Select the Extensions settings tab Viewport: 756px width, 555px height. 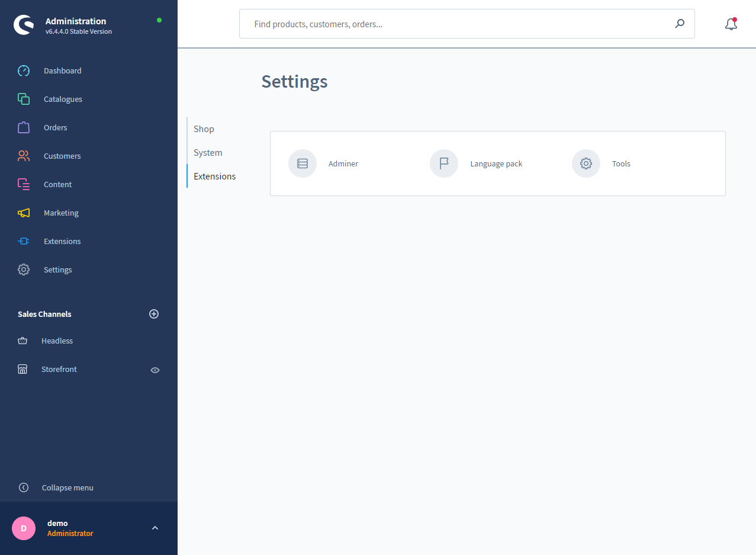pyautogui.click(x=214, y=177)
